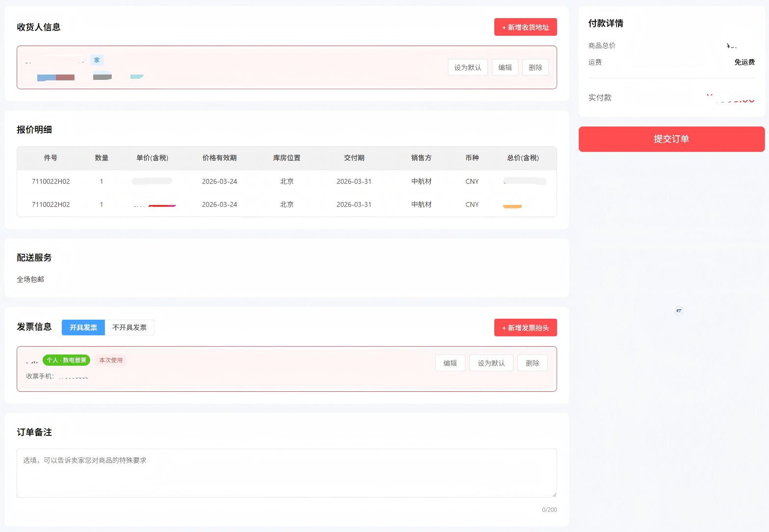This screenshot has height=532, width=769.
Task: Click the 收票手机 label
Action: coord(39,376)
